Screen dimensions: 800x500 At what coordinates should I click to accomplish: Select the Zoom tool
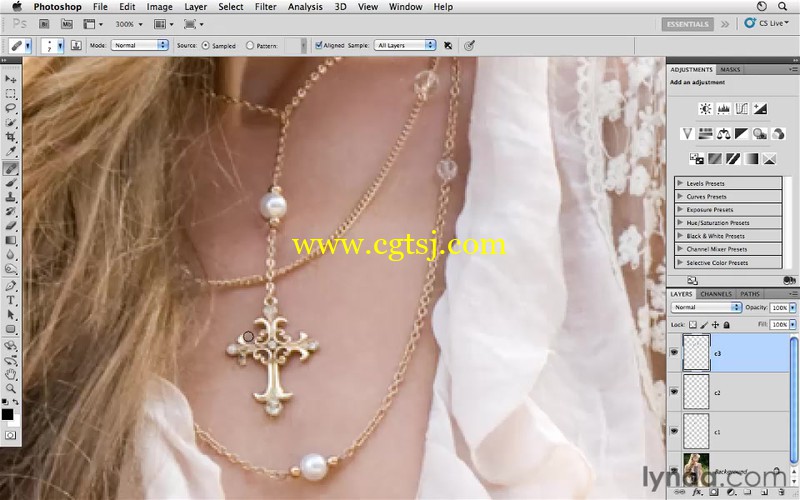coord(11,389)
